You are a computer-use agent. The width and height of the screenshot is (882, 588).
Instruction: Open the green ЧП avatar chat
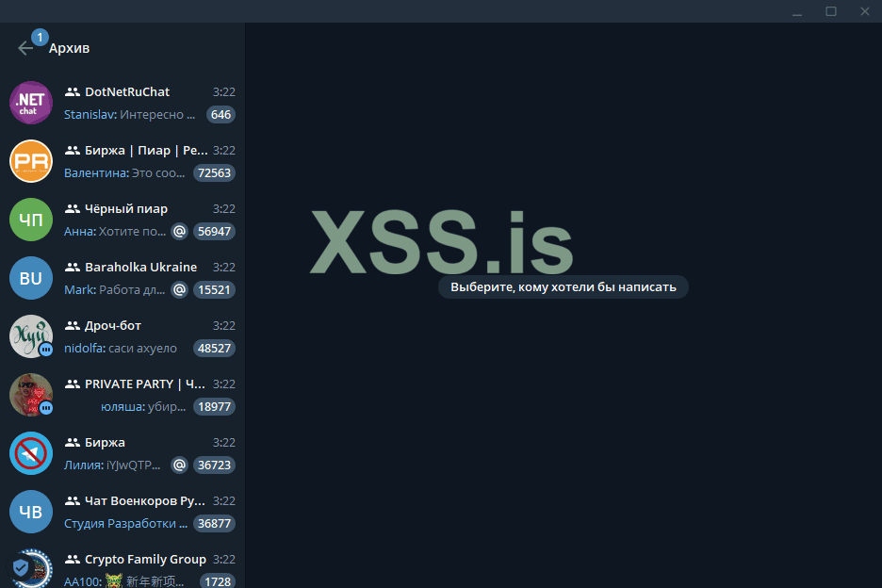(x=31, y=220)
